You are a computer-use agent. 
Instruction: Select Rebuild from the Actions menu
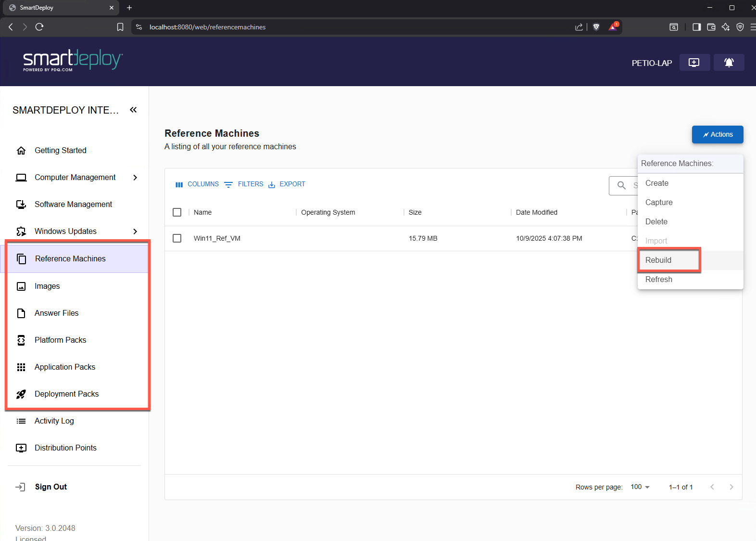pyautogui.click(x=658, y=260)
